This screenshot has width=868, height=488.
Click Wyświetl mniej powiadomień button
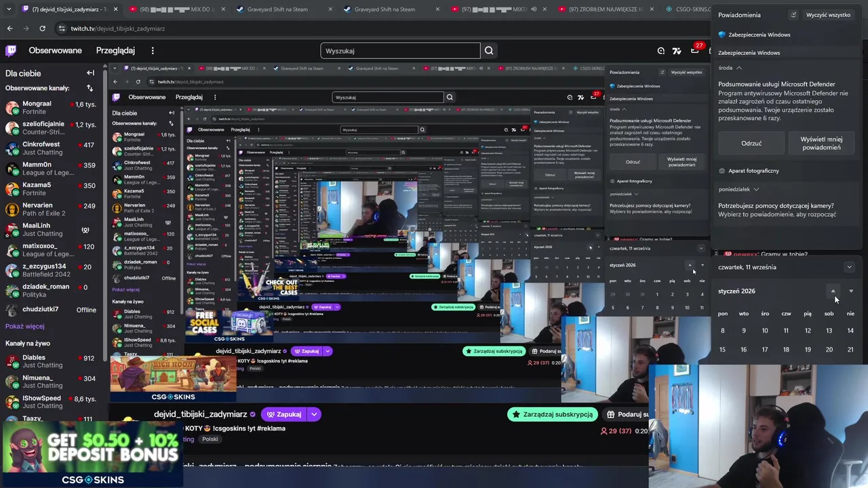point(821,143)
